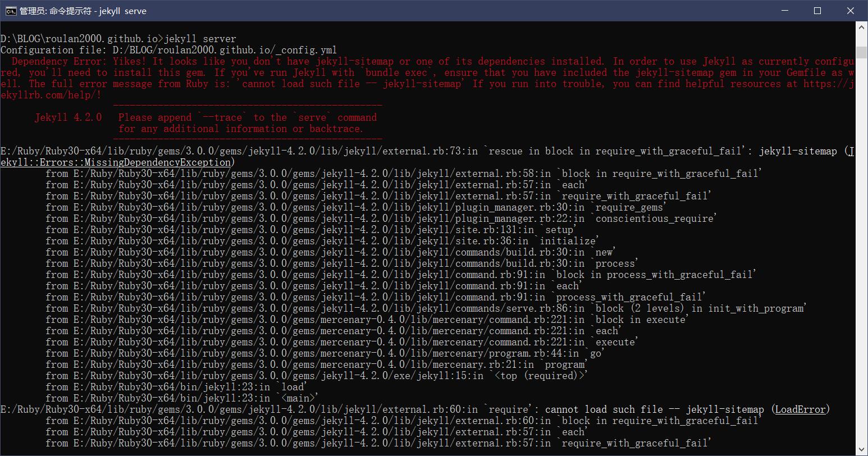Click the underlined 'LoadError' text
Screen dimensions: 868x456
point(800,409)
